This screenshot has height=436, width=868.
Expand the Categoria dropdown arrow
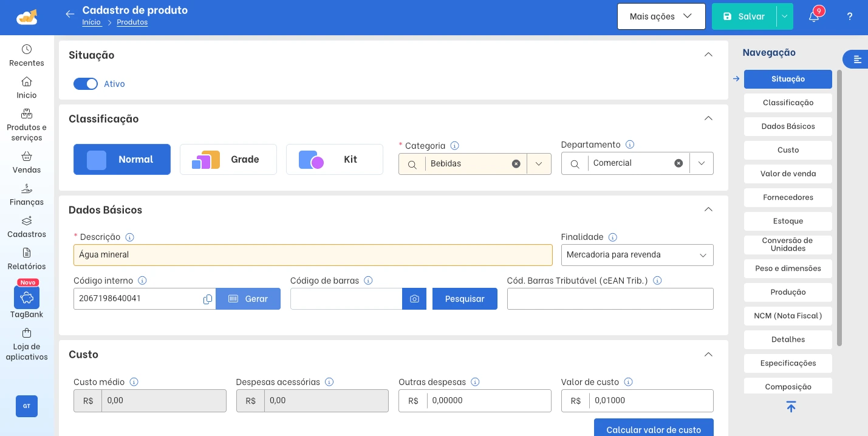click(x=539, y=164)
